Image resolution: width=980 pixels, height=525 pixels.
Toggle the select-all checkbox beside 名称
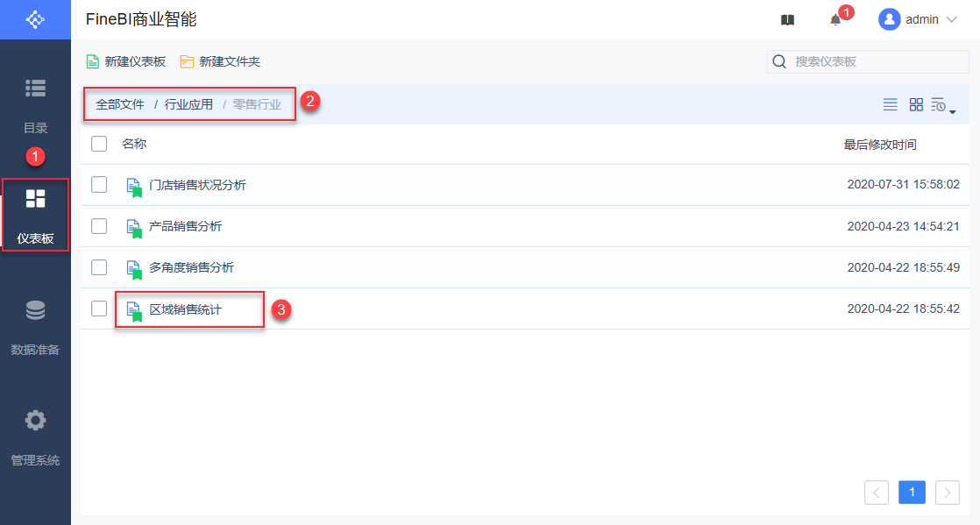coord(99,144)
